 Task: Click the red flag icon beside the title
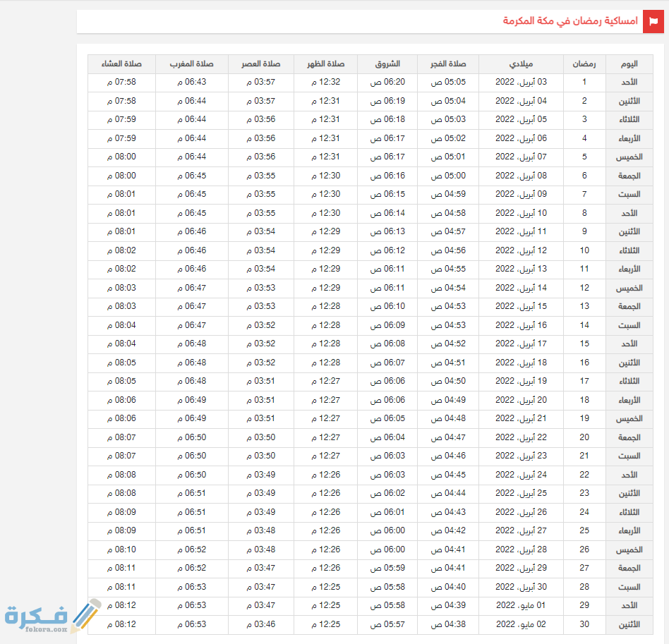click(x=653, y=21)
